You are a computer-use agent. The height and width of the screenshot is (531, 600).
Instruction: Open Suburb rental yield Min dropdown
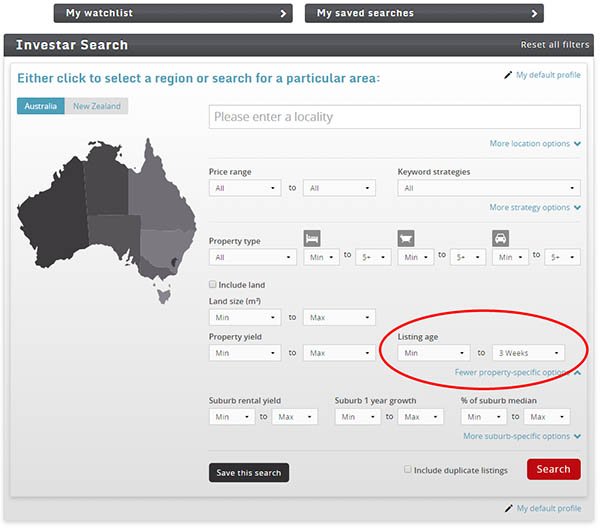point(232,417)
